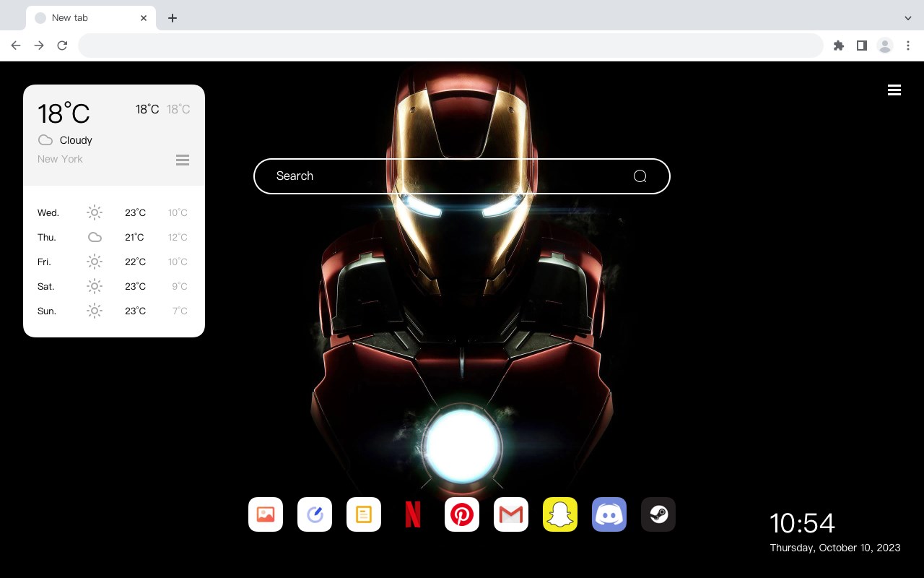924x578 pixels.
Task: Click Sunday's low of 7°C
Action: coord(180,311)
